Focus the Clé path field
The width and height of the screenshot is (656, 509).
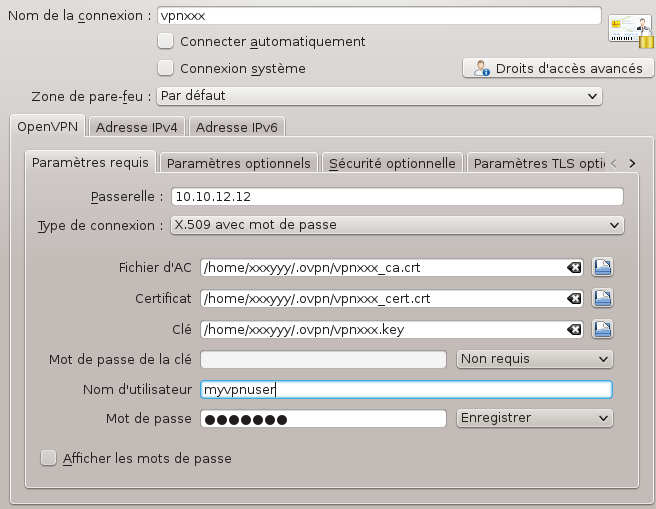[x=383, y=330]
